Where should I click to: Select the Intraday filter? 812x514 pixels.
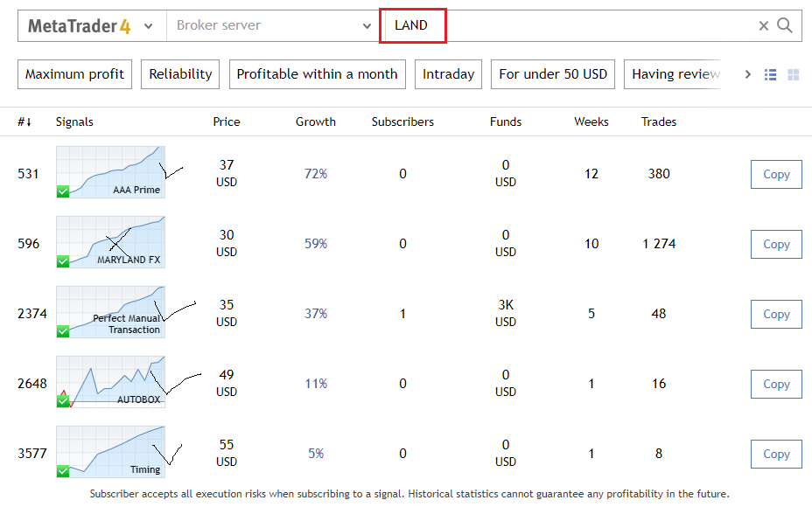(x=449, y=74)
